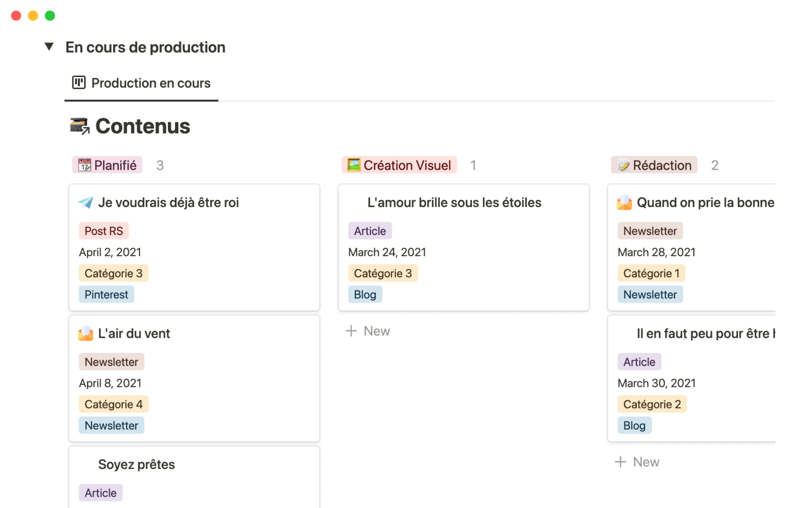The height and width of the screenshot is (508, 812).
Task: Click paper plane icon on Je voudrais card
Action: (86, 203)
